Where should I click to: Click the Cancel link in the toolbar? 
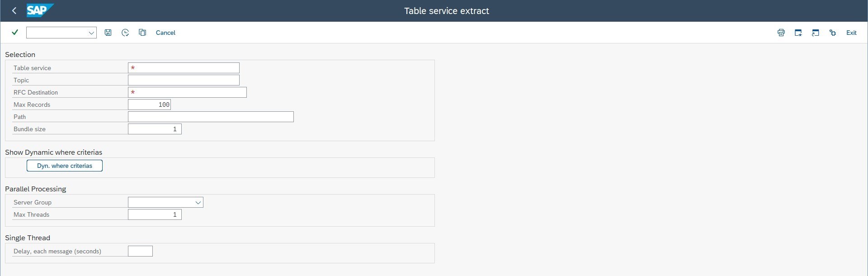click(165, 32)
